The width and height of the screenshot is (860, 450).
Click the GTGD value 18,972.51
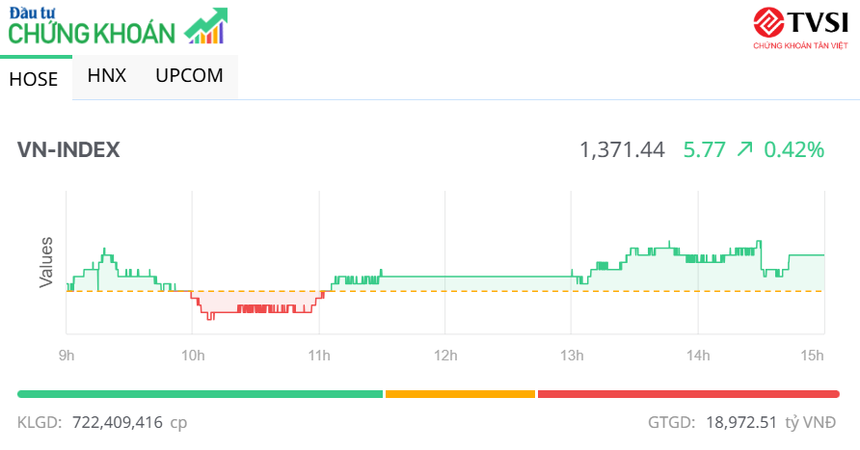tap(740, 422)
